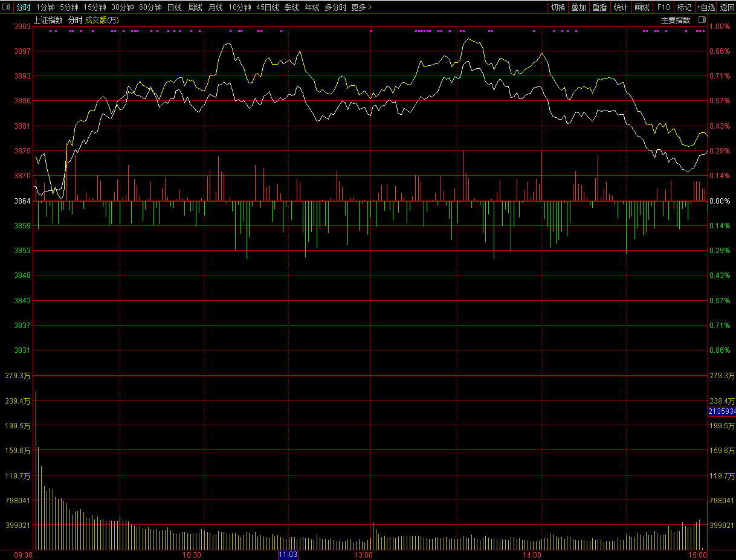The image size is (736, 560).
Task: Open the 成交额(万) indicator selector
Action: click(x=102, y=20)
